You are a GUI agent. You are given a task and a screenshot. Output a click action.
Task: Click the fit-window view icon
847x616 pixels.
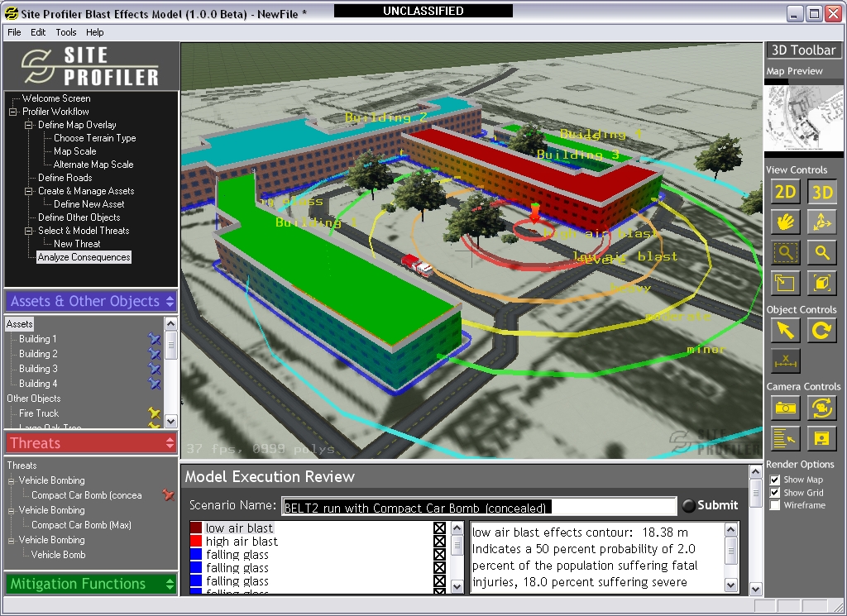785,283
